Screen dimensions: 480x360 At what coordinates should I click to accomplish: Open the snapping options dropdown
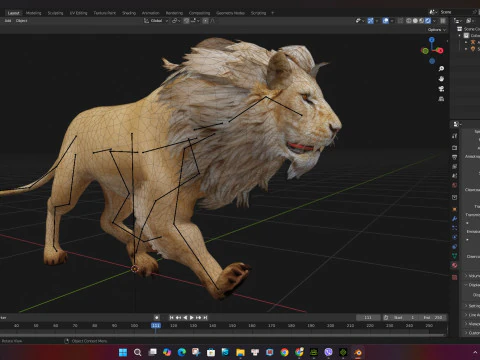[195, 21]
